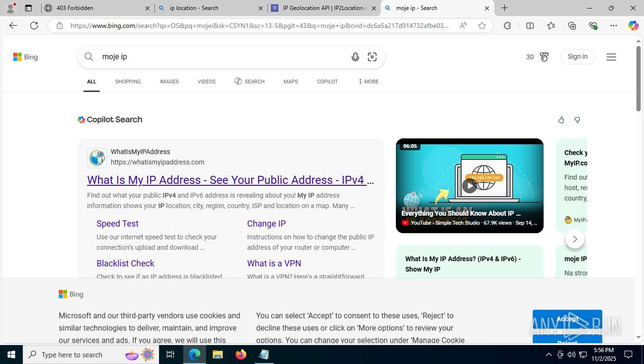The height and width of the screenshot is (364, 644).
Task: Start voice search with microphone icon
Action: 355,57
